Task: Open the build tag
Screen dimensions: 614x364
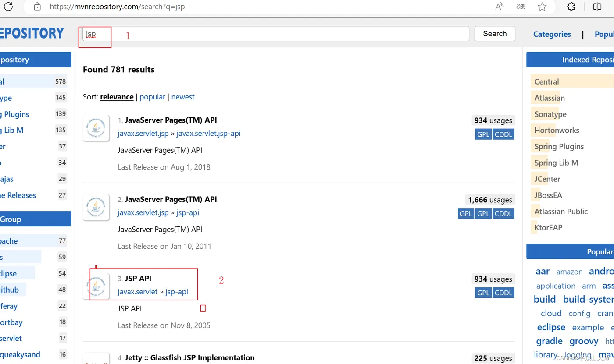Action: (545, 299)
